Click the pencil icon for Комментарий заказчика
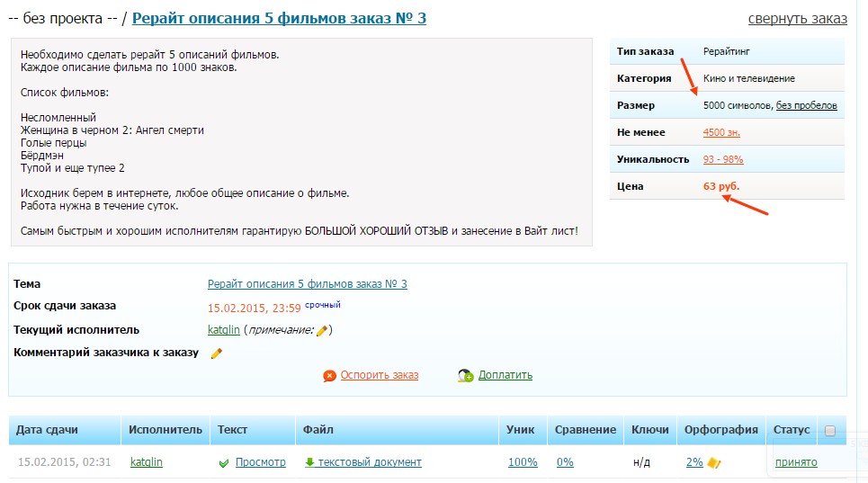The width and height of the screenshot is (868, 483). [x=217, y=353]
